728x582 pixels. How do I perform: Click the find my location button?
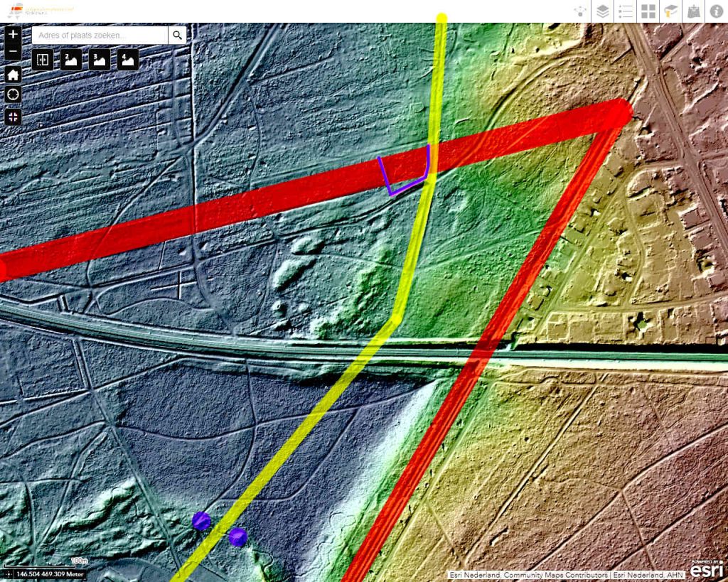pyautogui.click(x=14, y=95)
